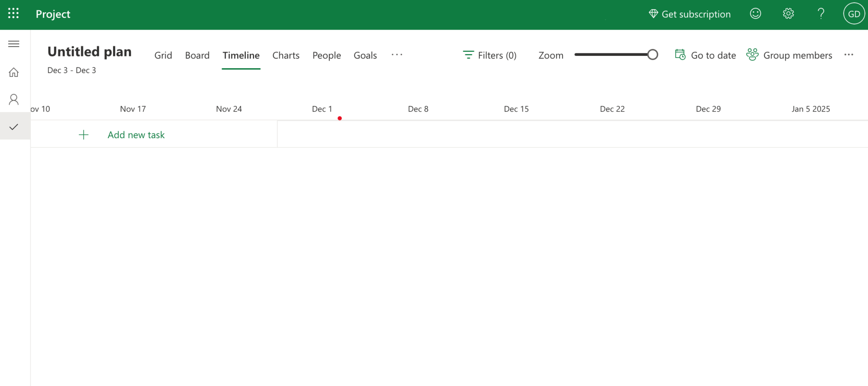Open the settings gear
The image size is (868, 386).
point(788,13)
